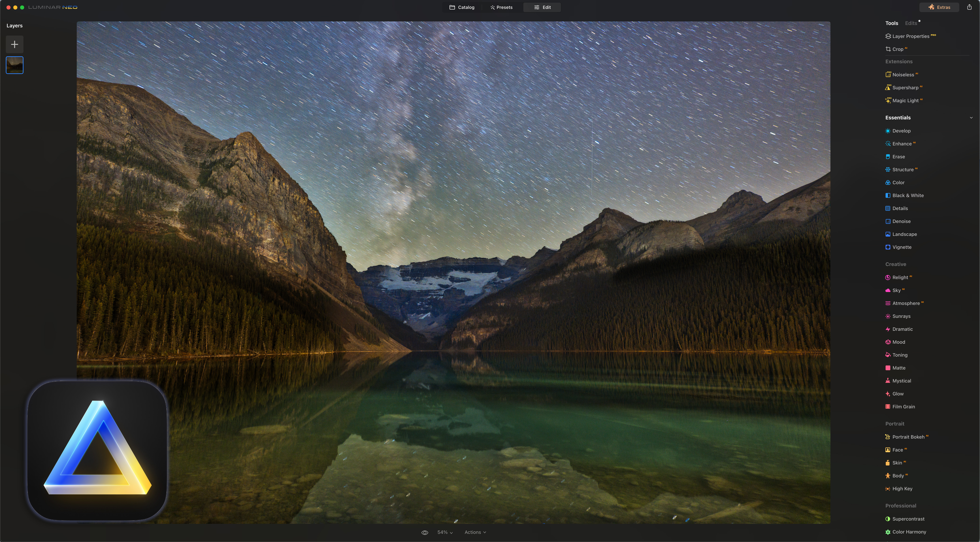Select the Erase tool icon

(x=888, y=157)
